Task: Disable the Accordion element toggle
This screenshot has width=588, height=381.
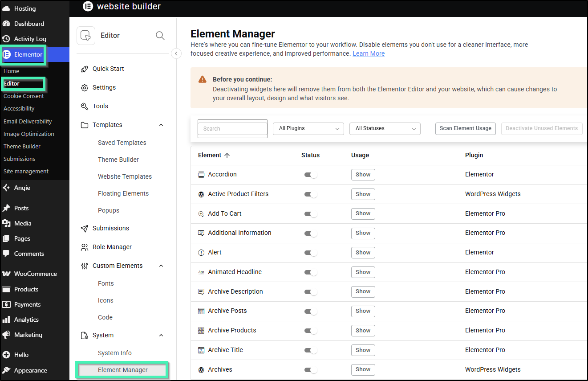Action: pos(311,175)
